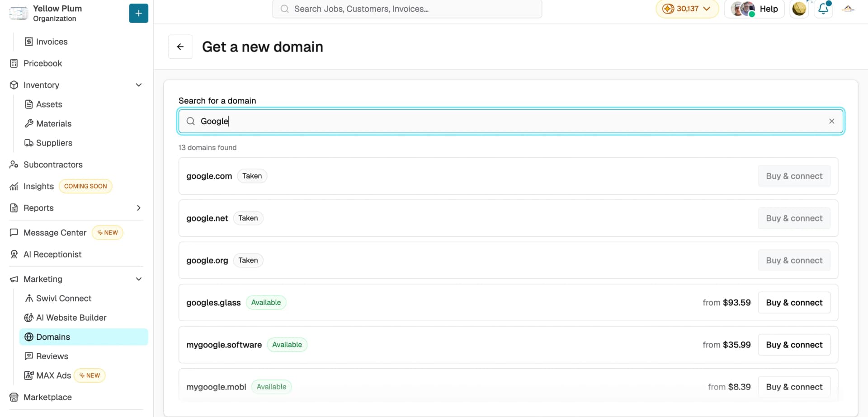Screen dimensions: 868x417
Task: Click the top-right company logo icon
Action: click(x=849, y=9)
